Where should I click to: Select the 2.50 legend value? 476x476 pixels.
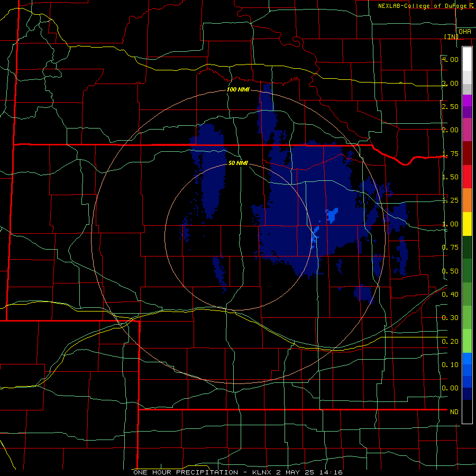click(x=450, y=106)
